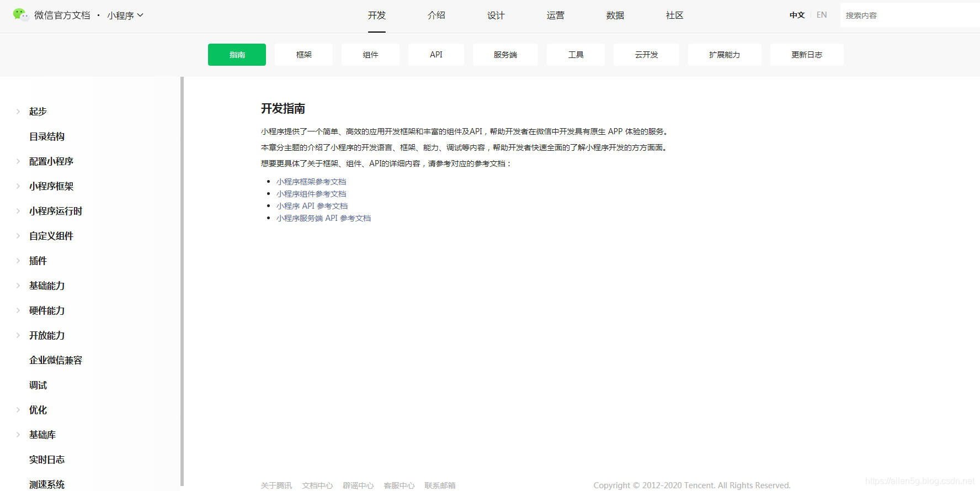980x491 pixels.
Task: Switch language to 中文
Action: [797, 15]
